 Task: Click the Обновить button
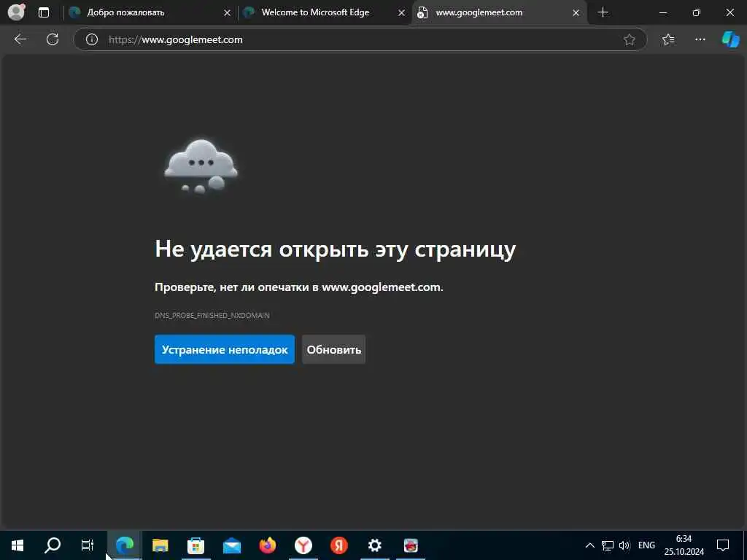[x=333, y=349]
